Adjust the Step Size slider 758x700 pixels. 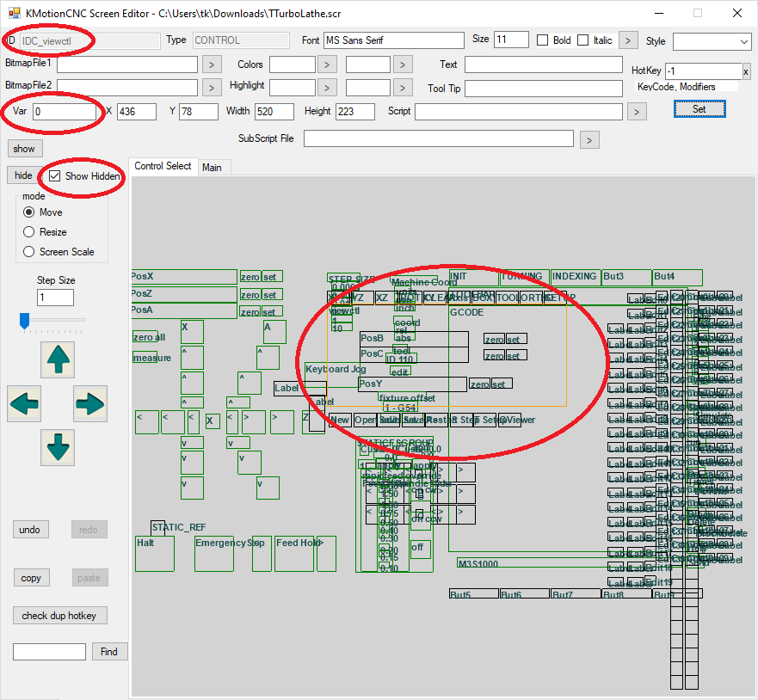click(25, 321)
